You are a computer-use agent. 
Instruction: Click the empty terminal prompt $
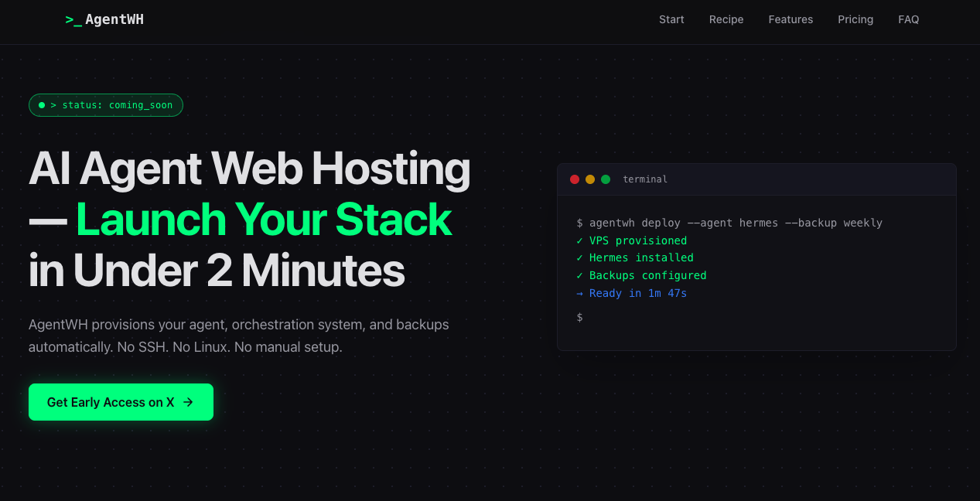coord(579,317)
